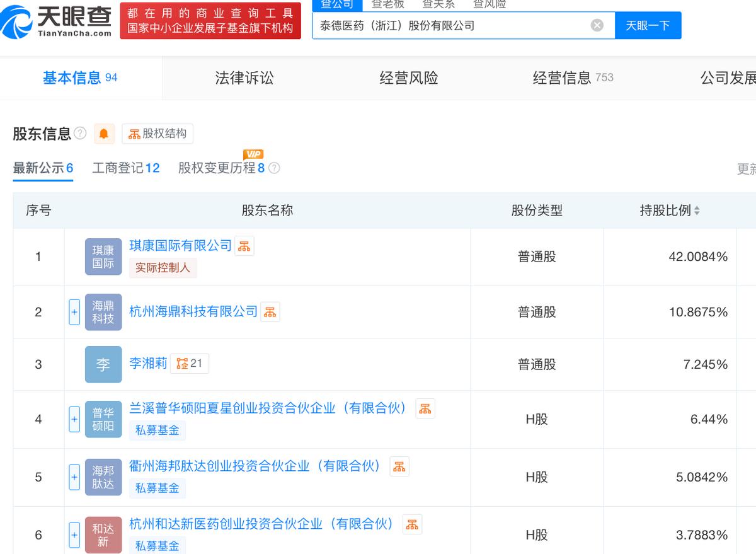Open 杭州海鼎科技有限公司 shareholder link

point(193,311)
